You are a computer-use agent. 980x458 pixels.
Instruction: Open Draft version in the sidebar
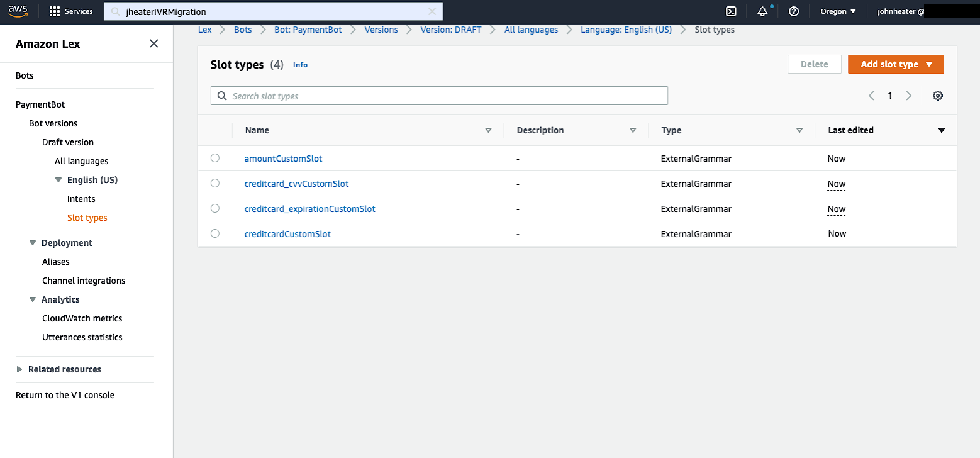point(68,142)
